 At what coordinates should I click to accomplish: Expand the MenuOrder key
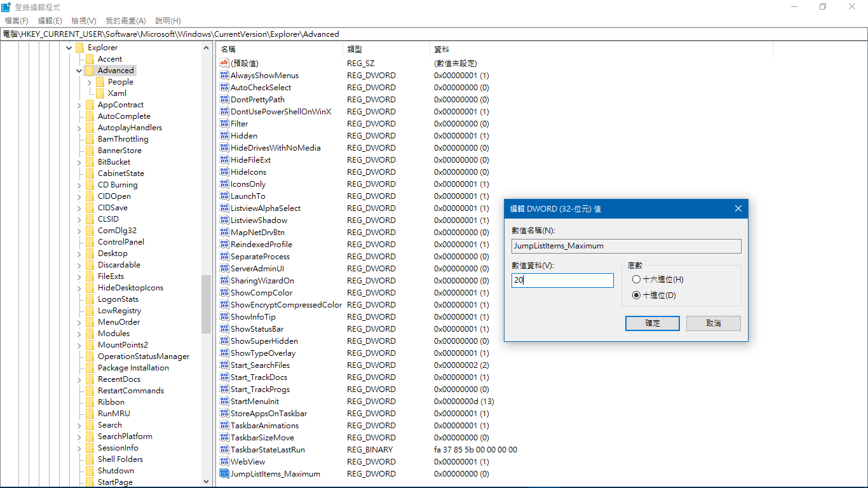coord(79,322)
